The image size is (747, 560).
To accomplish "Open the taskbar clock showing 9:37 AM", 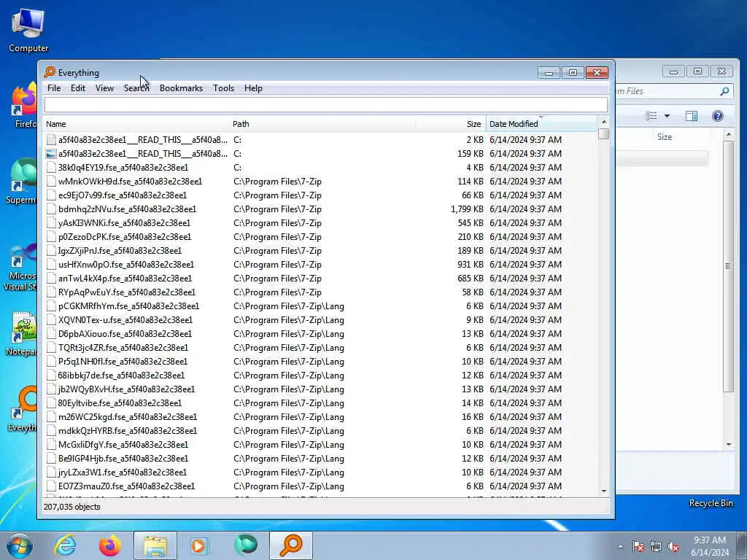I will 710,545.
